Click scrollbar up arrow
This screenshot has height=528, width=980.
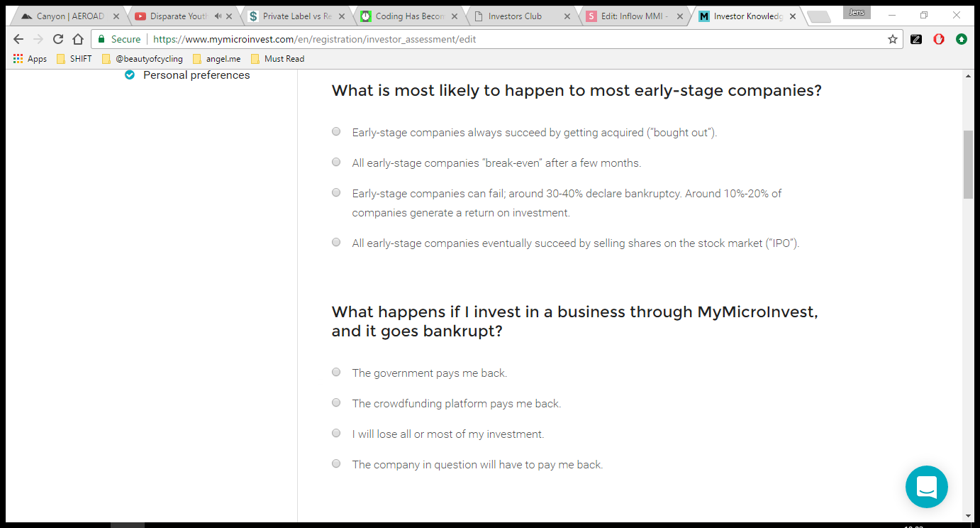pos(969,75)
